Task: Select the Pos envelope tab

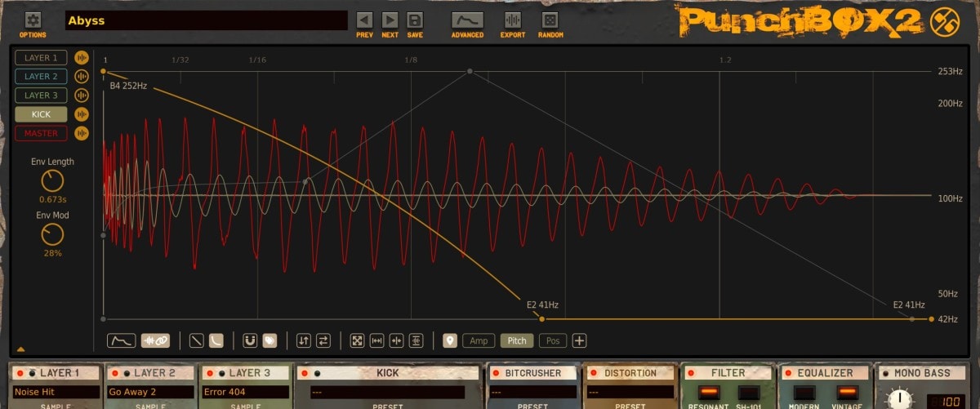Action: click(x=553, y=340)
